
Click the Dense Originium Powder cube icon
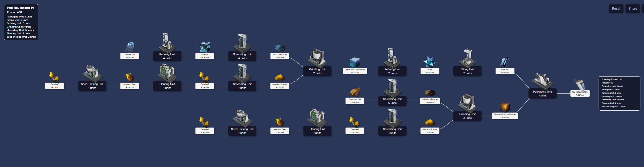tap(505, 107)
